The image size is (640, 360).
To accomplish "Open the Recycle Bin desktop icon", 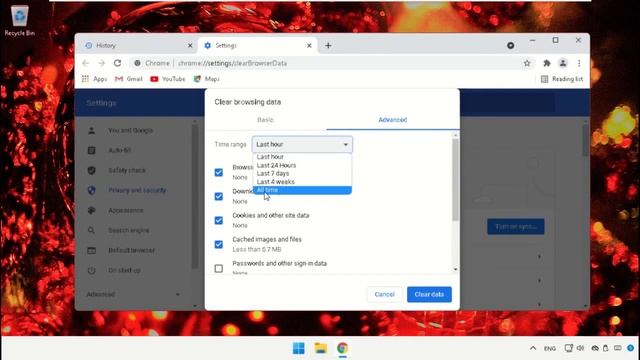I will click(x=19, y=21).
